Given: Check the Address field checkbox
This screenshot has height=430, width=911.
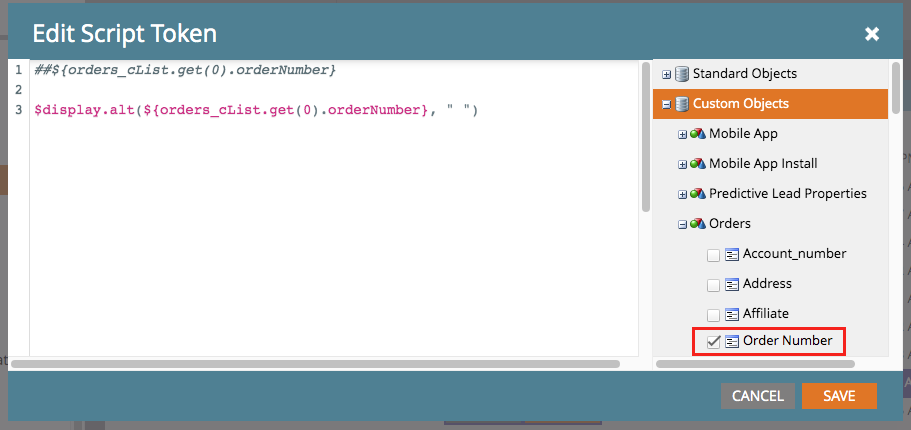Looking at the screenshot, I should tap(713, 285).
